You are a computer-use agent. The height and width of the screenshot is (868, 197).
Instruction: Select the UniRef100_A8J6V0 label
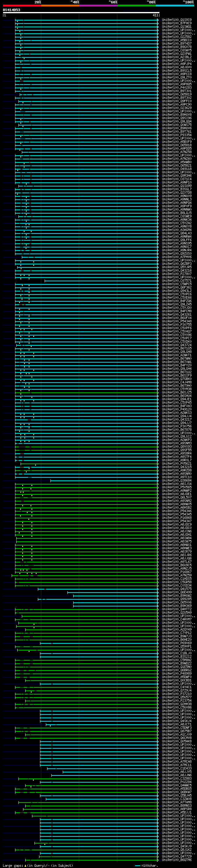[177, 67]
